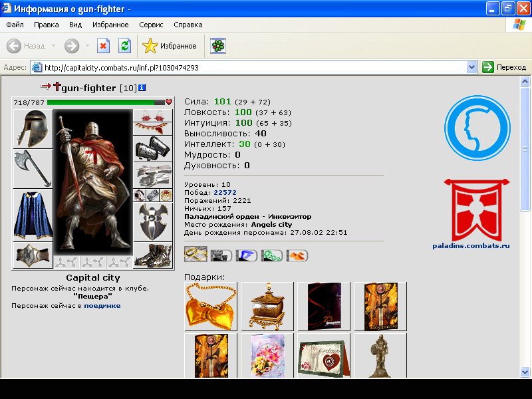
Task: Open the Правка menu
Action: [x=46, y=25]
